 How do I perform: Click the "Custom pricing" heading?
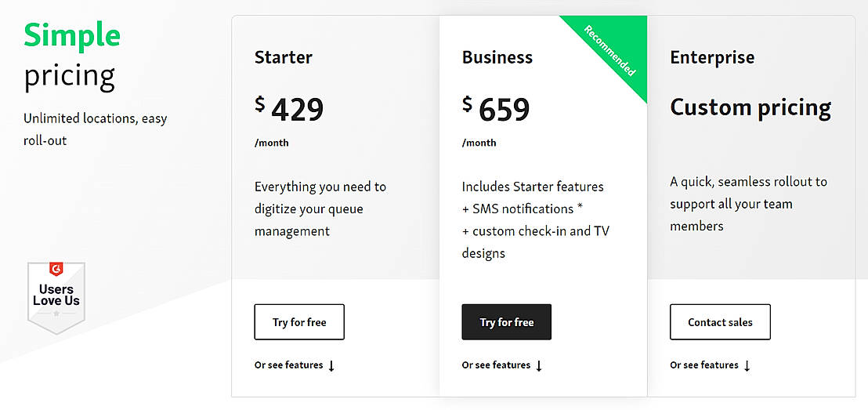click(x=750, y=107)
